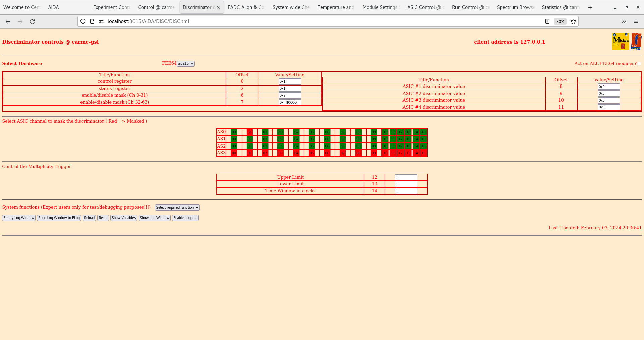Viewport: 644px width, 340px height.
Task: Bookmark this page with star icon
Action: [x=573, y=21]
